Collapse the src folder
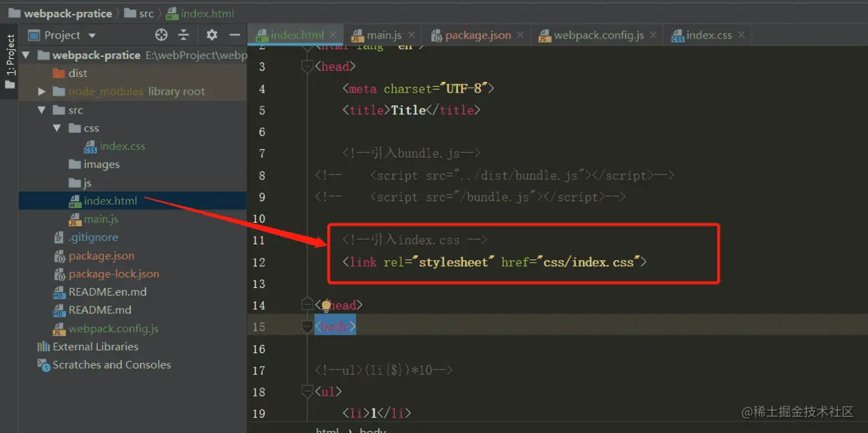The height and width of the screenshot is (433, 868). [42, 110]
